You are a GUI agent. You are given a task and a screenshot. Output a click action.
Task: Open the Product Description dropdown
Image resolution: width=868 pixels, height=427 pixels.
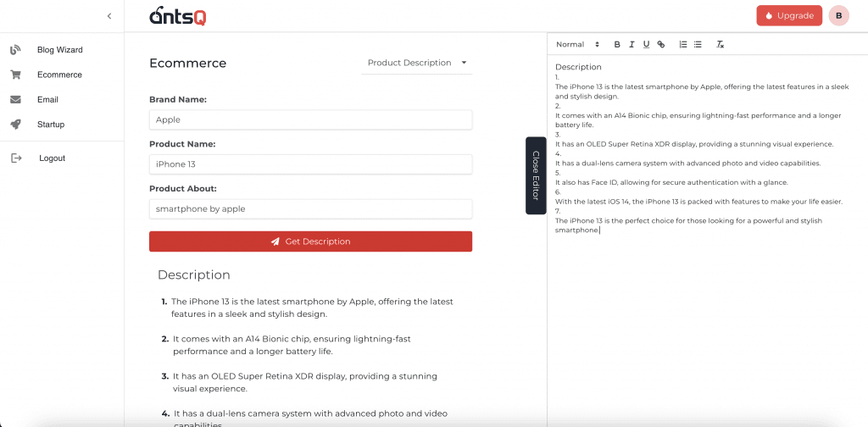click(417, 63)
